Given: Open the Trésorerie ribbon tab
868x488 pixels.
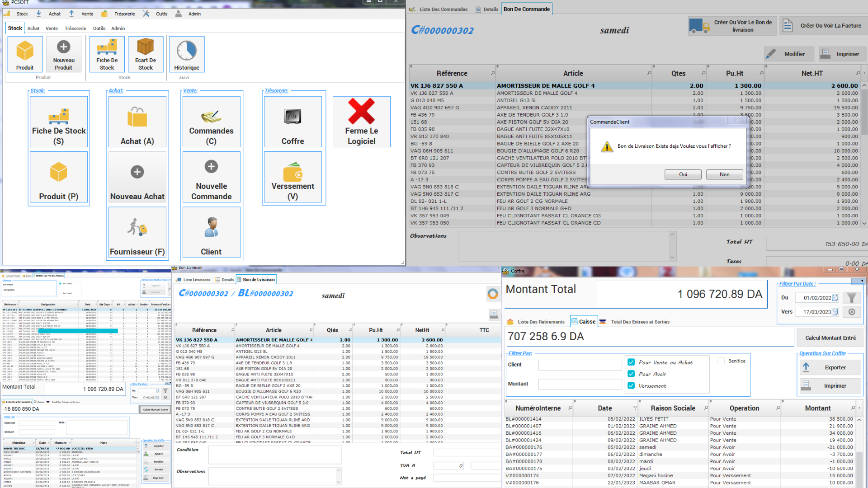Looking at the screenshot, I should 75,28.
